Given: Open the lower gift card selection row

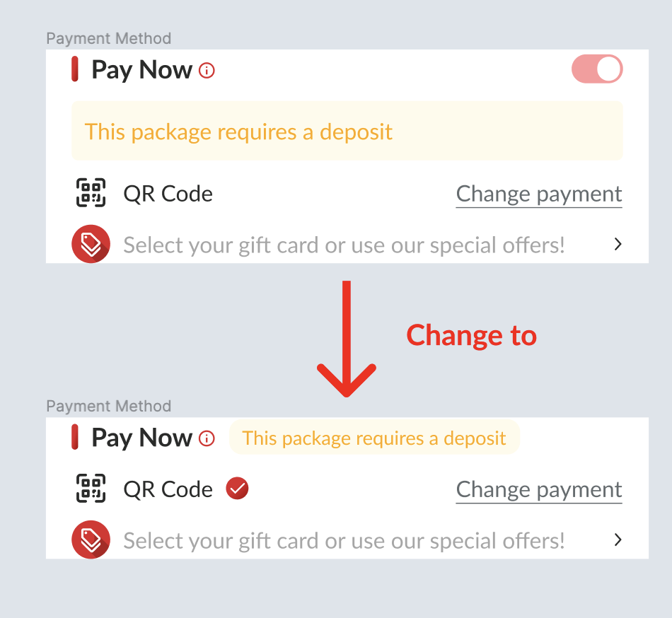Looking at the screenshot, I should pyautogui.click(x=344, y=541).
